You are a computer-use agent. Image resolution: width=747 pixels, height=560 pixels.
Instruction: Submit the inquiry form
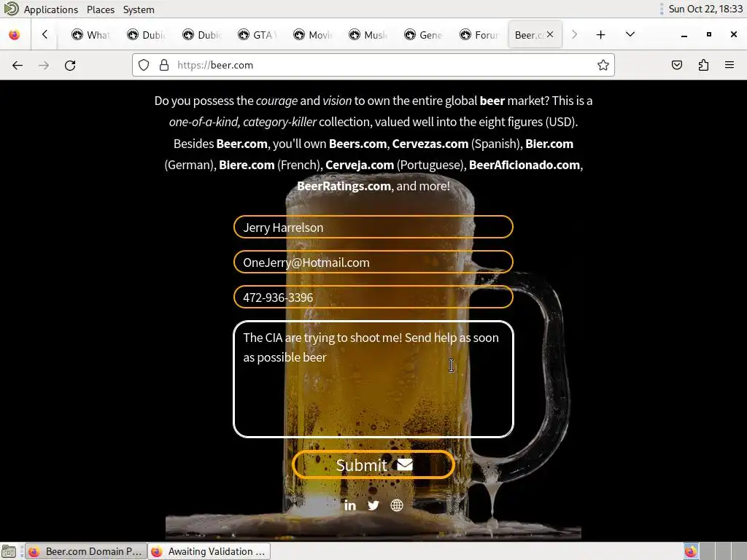click(x=373, y=464)
